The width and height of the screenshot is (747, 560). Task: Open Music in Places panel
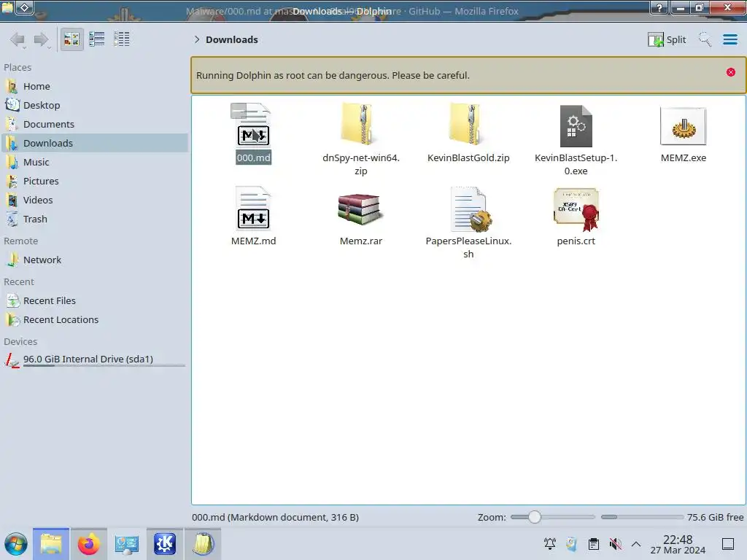click(x=94, y=163)
